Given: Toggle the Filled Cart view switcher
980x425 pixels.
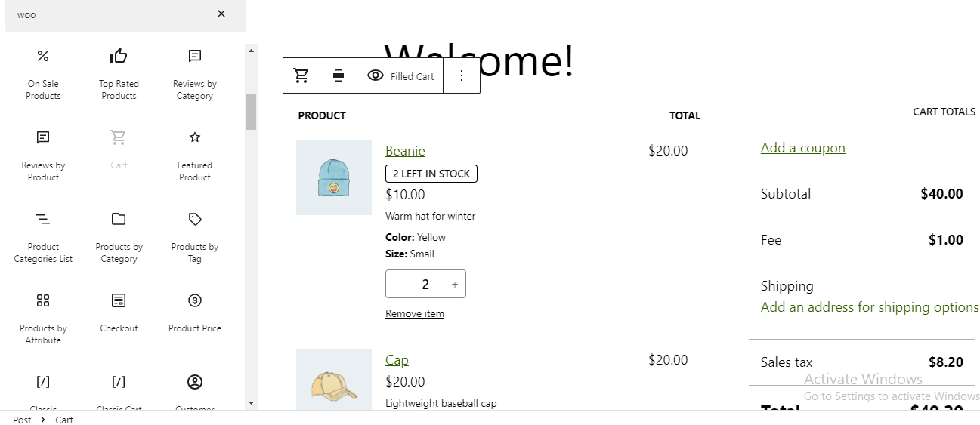Looking at the screenshot, I should pos(400,75).
